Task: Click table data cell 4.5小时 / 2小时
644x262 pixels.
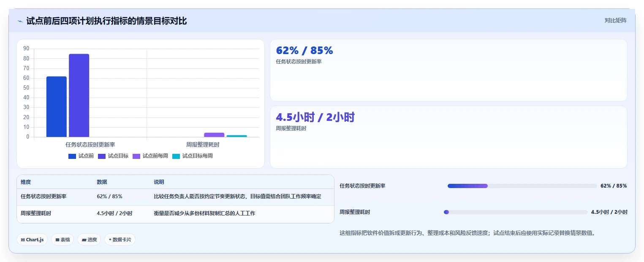Action: pos(114,213)
